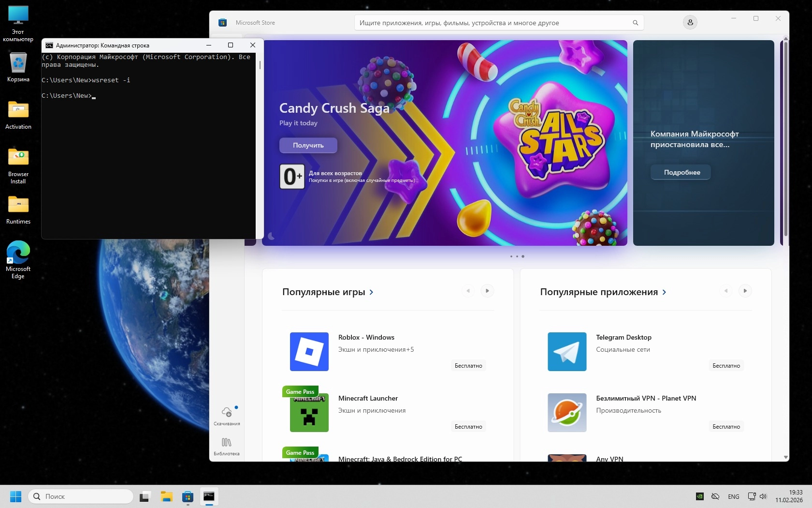Open the Store profile account icon
The height and width of the screenshot is (508, 812).
[690, 22]
